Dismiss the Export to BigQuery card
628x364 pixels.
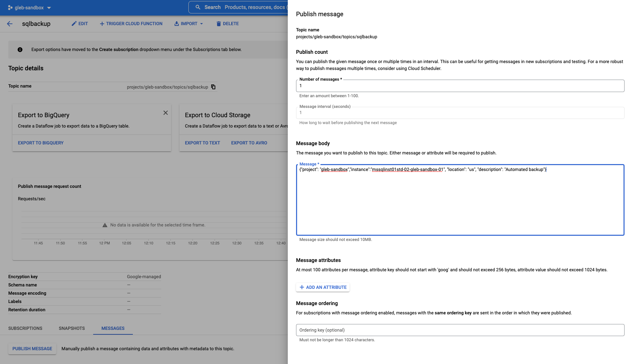point(165,112)
